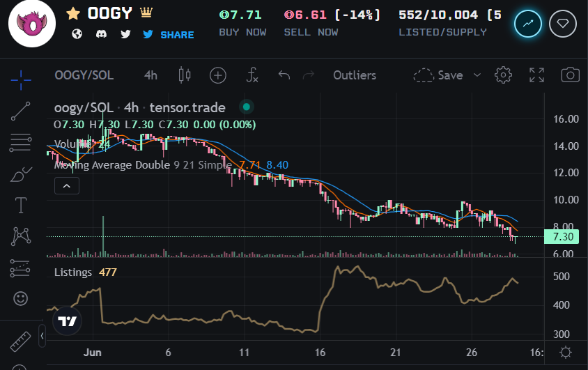Click the compare or add symbol plus icon
The height and width of the screenshot is (370, 588).
pyautogui.click(x=218, y=75)
